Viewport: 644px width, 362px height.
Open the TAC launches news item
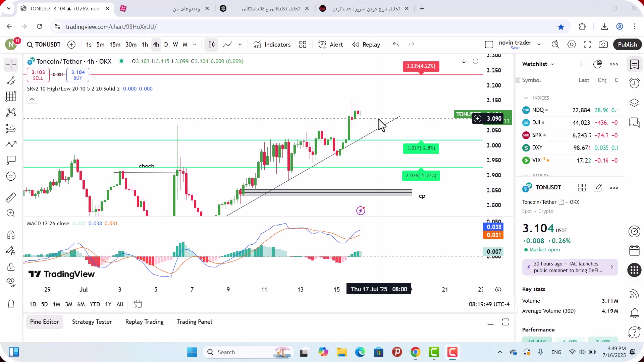pyautogui.click(x=570, y=267)
